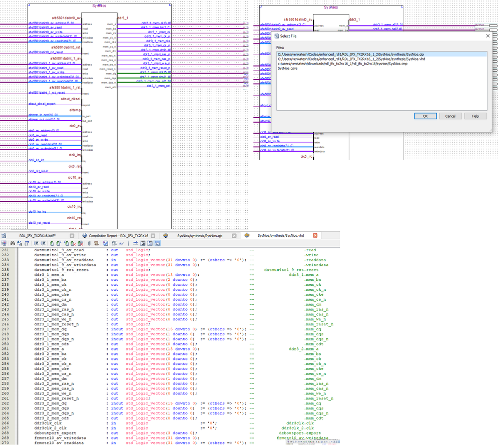Viewport: 500px width, 448px height.
Task: Switch to the SysNios.qip tab
Action: pos(200,236)
